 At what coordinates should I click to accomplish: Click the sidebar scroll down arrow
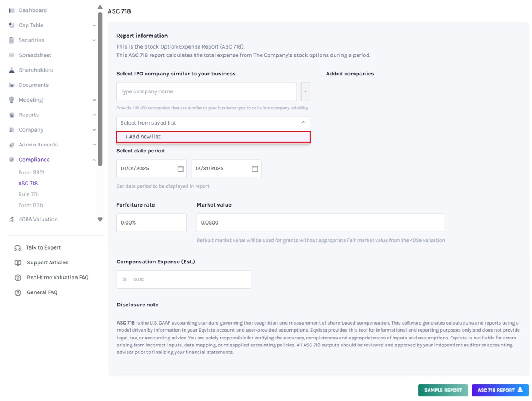click(x=100, y=220)
